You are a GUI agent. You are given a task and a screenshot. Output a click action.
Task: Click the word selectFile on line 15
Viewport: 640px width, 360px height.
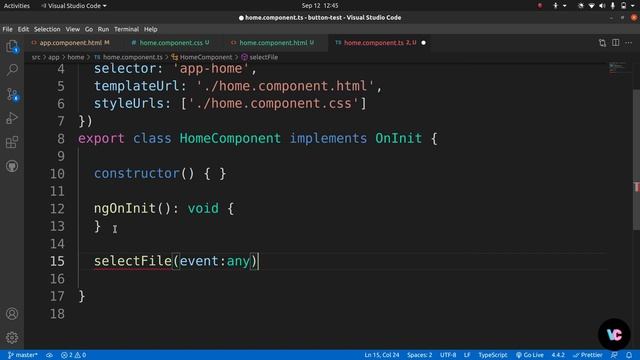tap(133, 261)
